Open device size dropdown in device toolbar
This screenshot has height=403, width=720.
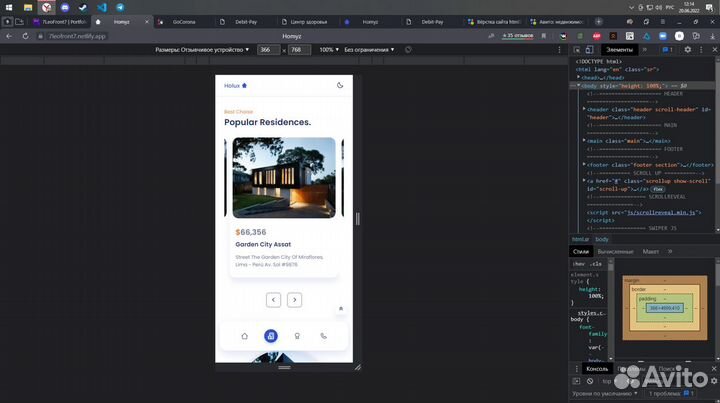pos(202,49)
